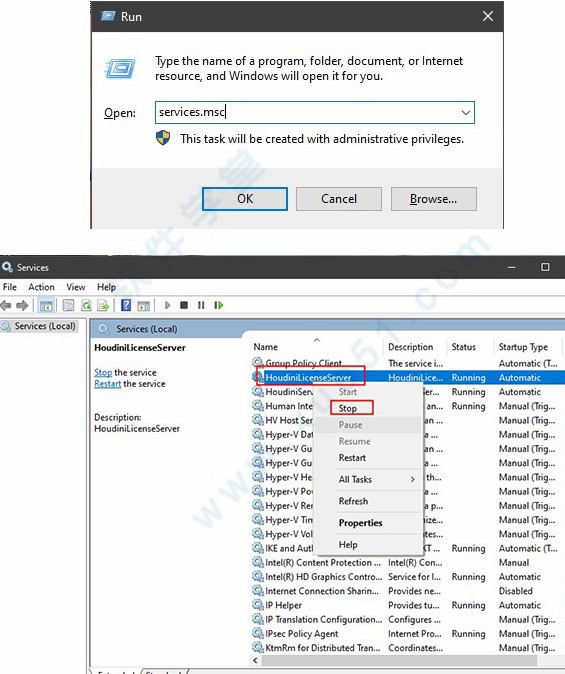Select Intel(R) Content Protection service row
Viewport: 565px width, 674px height.
click(408, 562)
